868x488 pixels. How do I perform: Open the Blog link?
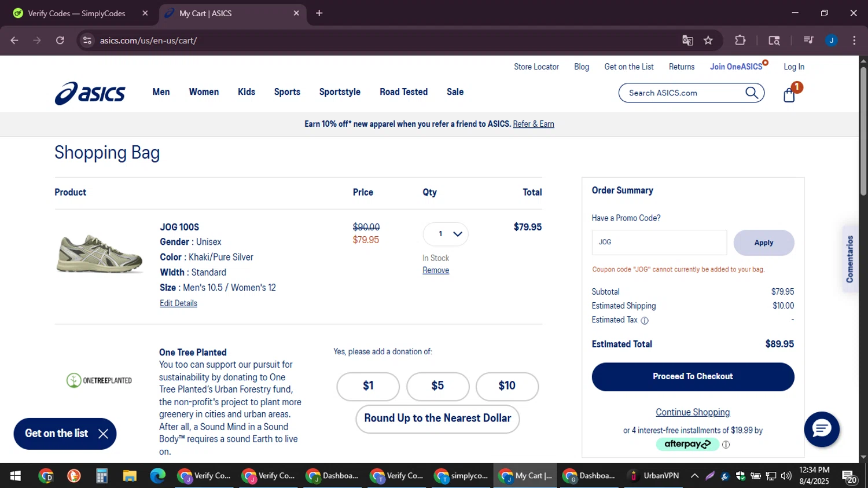582,67
